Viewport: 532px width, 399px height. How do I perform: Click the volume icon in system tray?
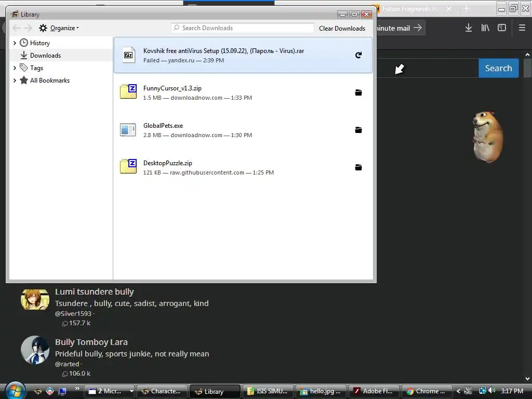[492, 391]
